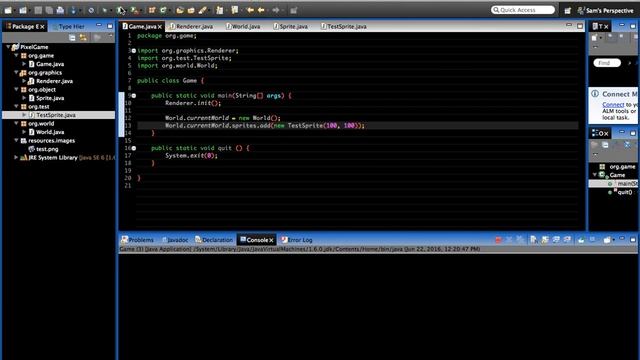Click Collapse All in Package Explorer

[72, 38]
